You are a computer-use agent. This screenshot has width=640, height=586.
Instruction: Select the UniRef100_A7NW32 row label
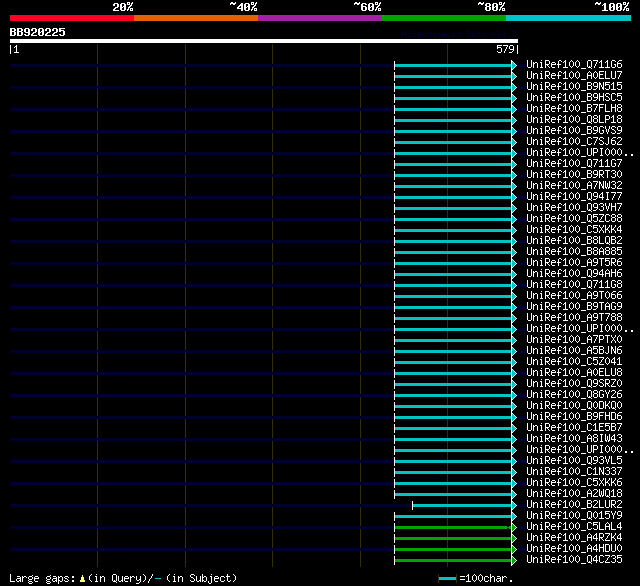(574, 186)
